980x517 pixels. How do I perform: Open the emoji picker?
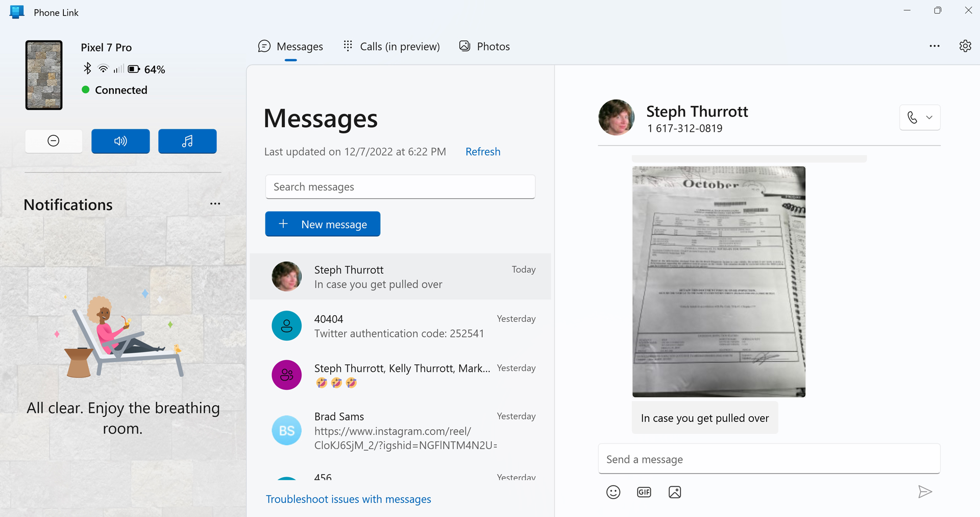613,492
